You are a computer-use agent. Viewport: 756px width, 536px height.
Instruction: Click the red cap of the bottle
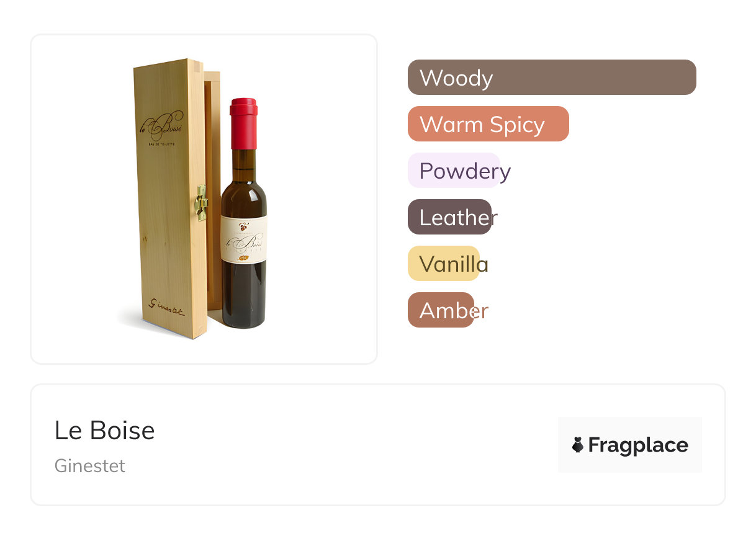243,123
